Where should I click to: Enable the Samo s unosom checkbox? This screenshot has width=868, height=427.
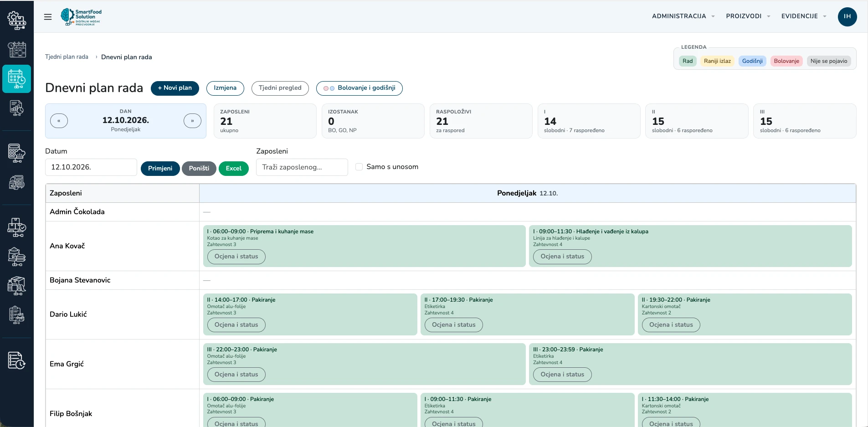coord(359,167)
